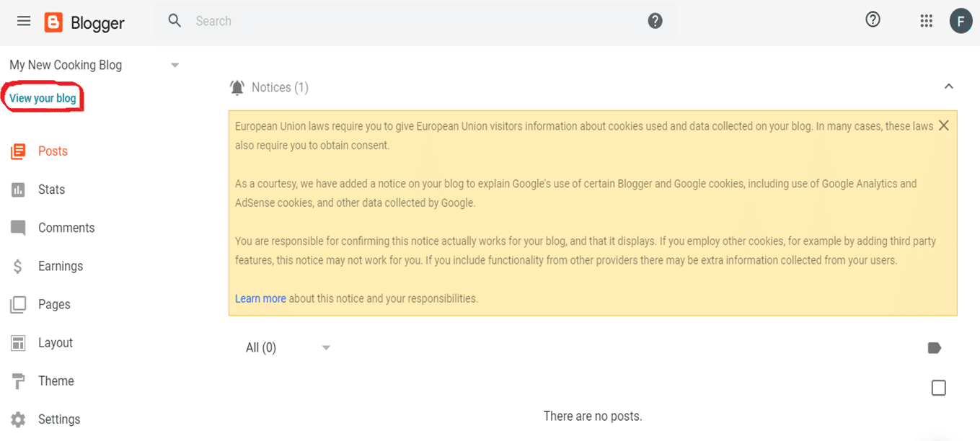Click the search magnifier icon
Image resolution: width=980 pixels, height=441 pixels.
click(175, 21)
